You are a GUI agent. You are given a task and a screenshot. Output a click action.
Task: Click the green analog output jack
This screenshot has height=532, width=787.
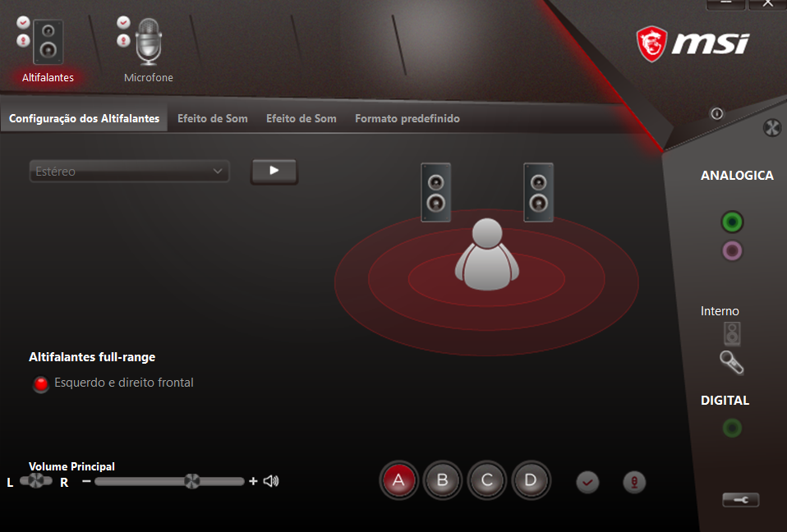[732, 222]
